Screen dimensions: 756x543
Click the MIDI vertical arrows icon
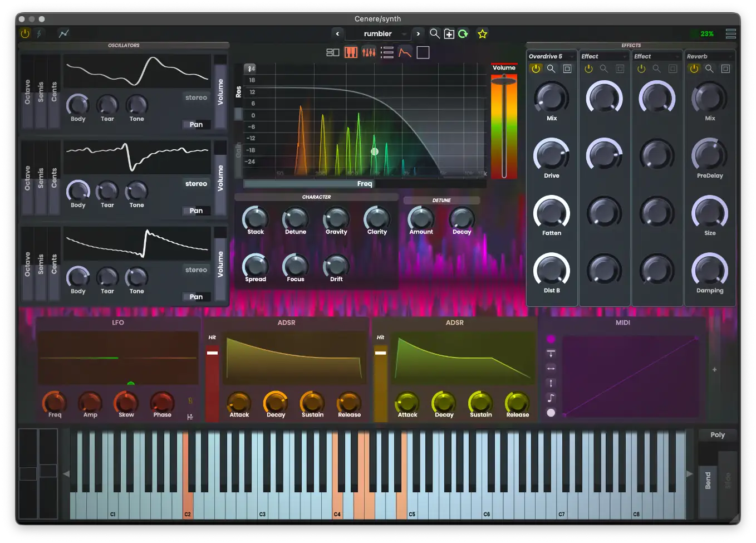click(x=551, y=383)
